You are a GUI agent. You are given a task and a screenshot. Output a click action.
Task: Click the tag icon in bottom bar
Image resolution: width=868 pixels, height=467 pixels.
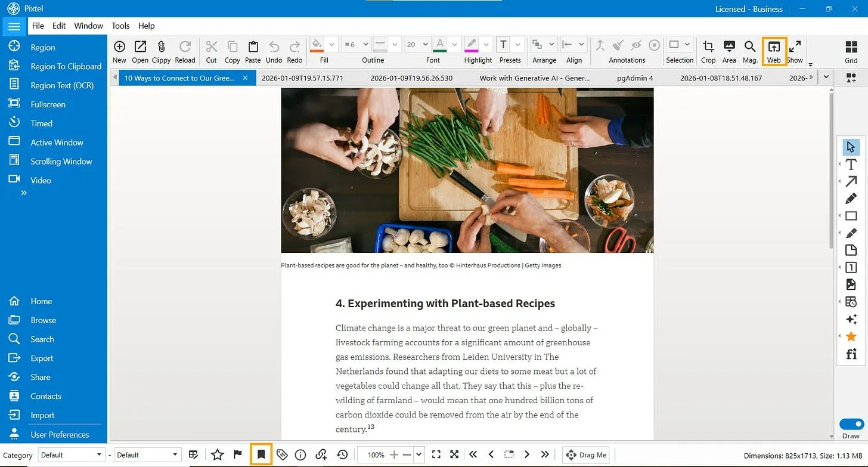pos(282,455)
